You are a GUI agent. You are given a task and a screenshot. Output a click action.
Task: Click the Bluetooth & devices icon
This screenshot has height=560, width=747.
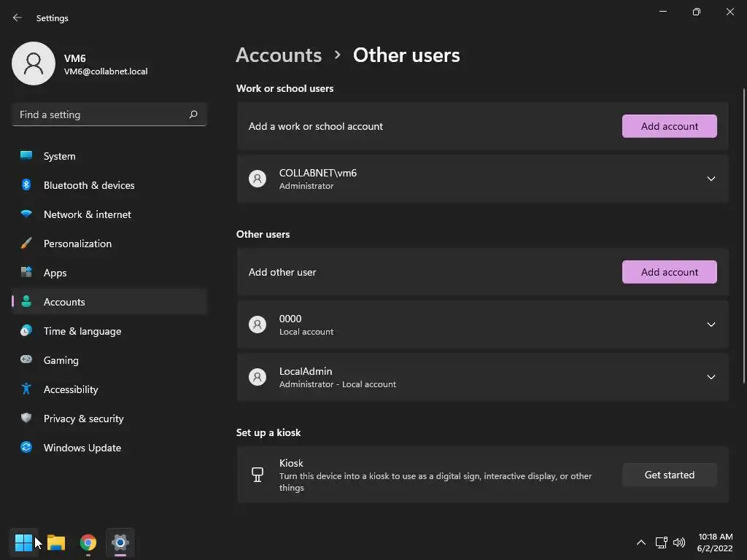[x=26, y=185]
